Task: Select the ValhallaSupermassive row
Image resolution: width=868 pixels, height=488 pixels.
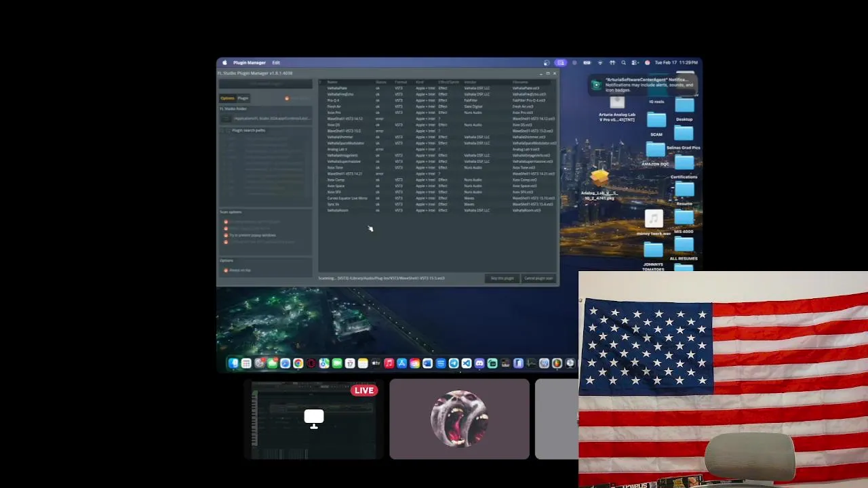Action: (437, 161)
